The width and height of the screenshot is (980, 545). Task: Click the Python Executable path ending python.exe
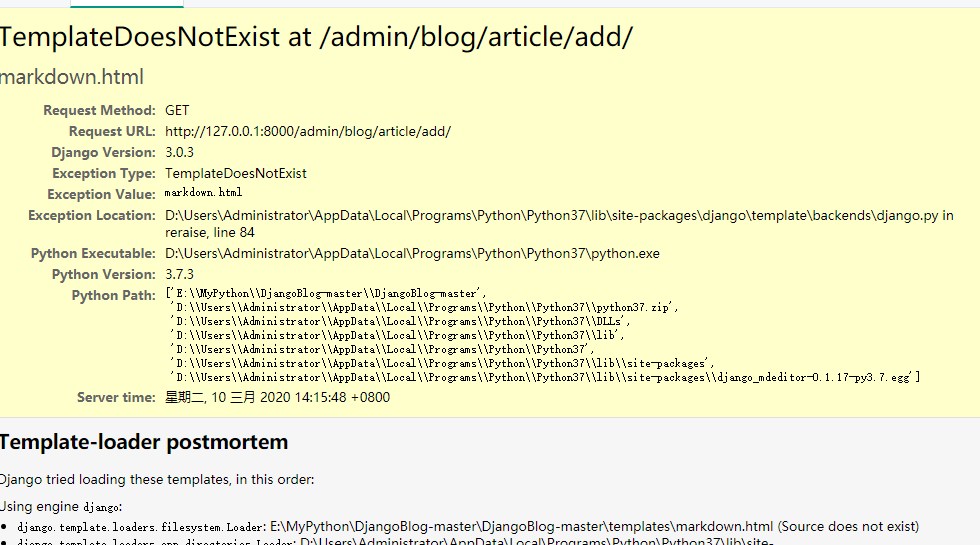412,254
